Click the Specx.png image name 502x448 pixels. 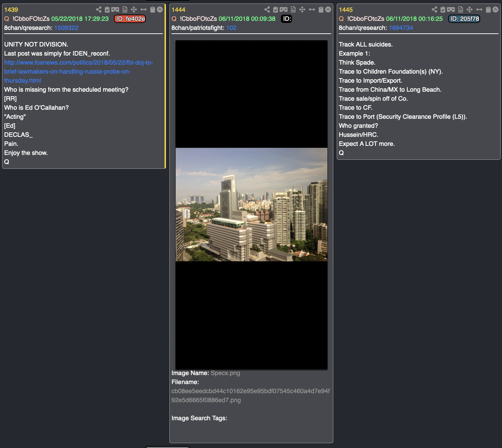coord(225,373)
